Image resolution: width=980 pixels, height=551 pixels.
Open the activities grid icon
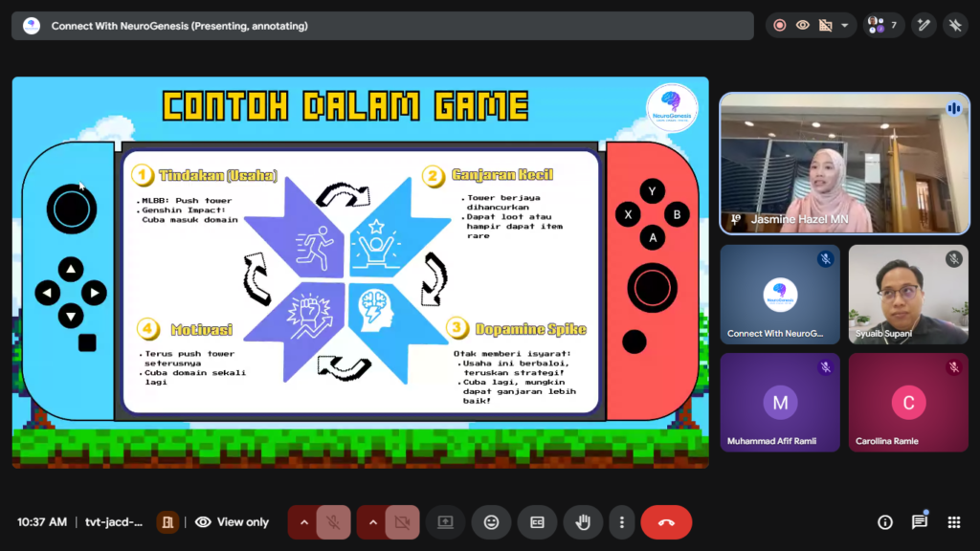click(953, 522)
